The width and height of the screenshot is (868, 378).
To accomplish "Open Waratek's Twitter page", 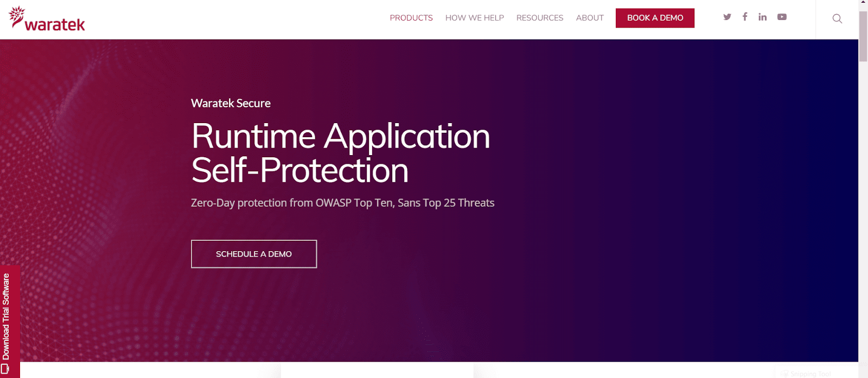I will (727, 17).
